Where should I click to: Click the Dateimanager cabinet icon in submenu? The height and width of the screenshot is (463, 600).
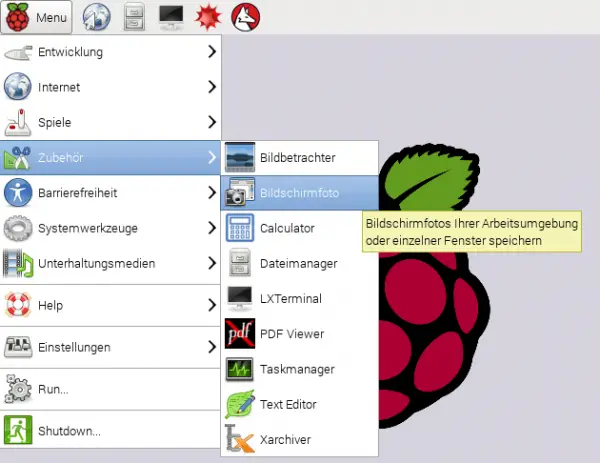coord(240,263)
